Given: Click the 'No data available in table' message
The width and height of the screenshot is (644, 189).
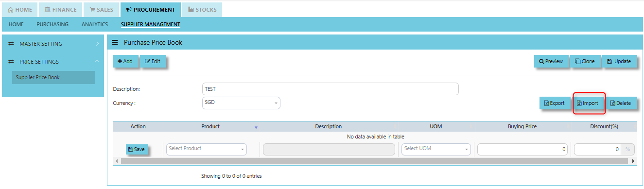Looking at the screenshot, I should (375, 137).
